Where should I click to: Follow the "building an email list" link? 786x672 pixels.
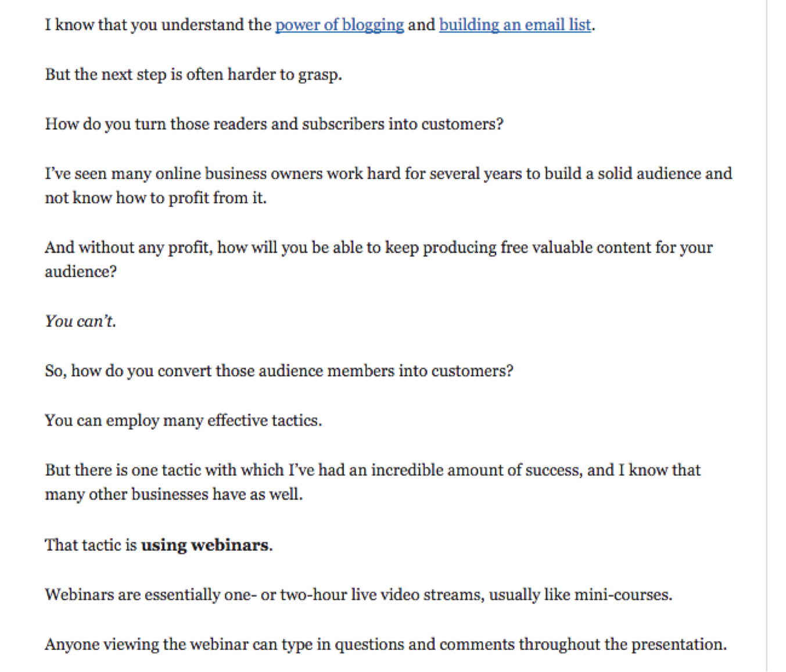click(x=515, y=25)
